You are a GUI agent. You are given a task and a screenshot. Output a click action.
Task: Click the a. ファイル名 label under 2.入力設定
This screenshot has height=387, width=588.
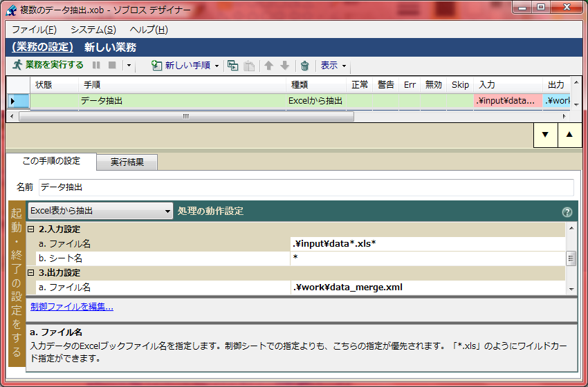click(x=64, y=244)
